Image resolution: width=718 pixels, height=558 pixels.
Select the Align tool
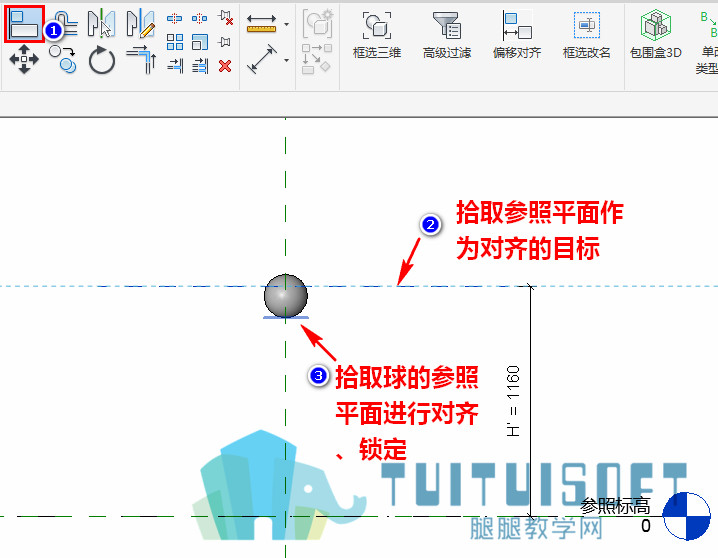(x=24, y=24)
